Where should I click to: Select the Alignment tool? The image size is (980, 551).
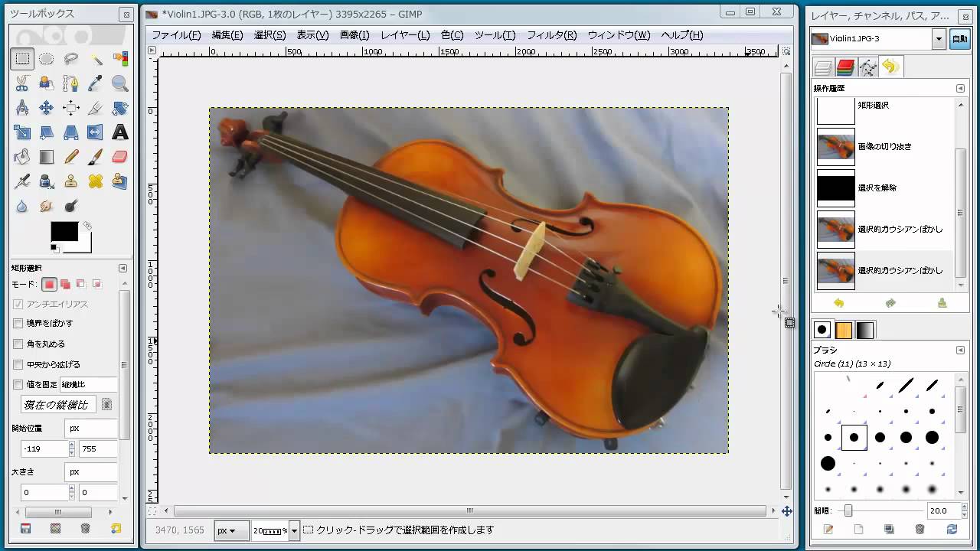pos(71,108)
